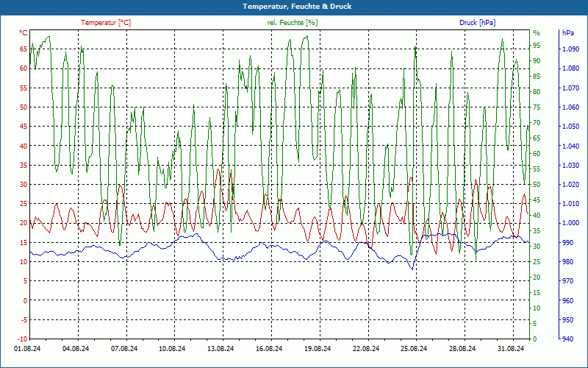Select the blue "Druck [hPa]" legend label
Viewport: 588px width, 368px height.
tap(477, 23)
